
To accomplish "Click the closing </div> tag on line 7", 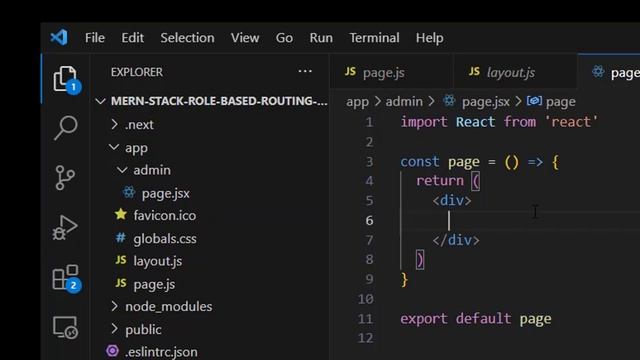I will coord(456,240).
